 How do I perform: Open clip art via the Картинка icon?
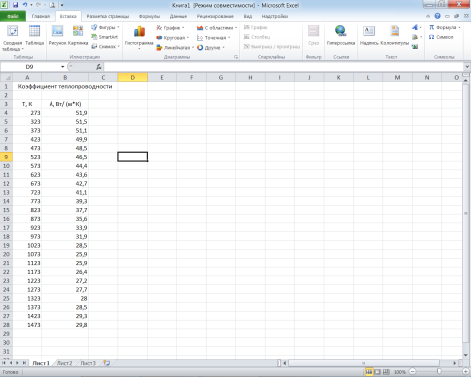78,35
